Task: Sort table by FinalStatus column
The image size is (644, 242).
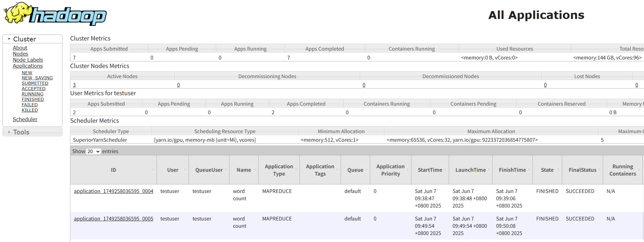Action: (582, 170)
